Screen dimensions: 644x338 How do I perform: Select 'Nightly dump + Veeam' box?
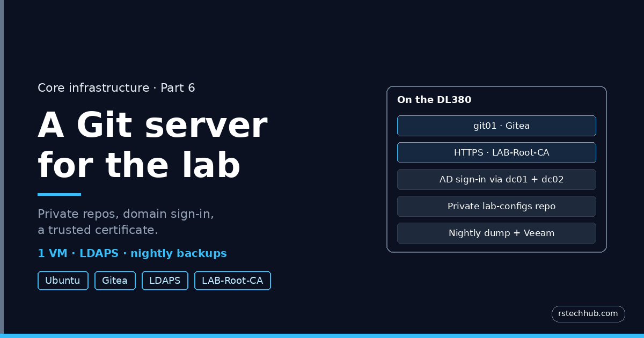496,233
